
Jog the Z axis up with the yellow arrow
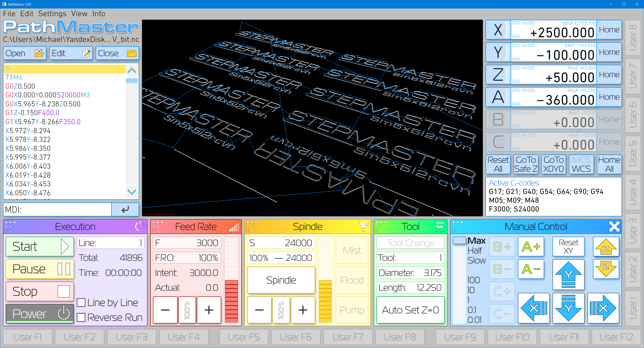tap(606, 247)
